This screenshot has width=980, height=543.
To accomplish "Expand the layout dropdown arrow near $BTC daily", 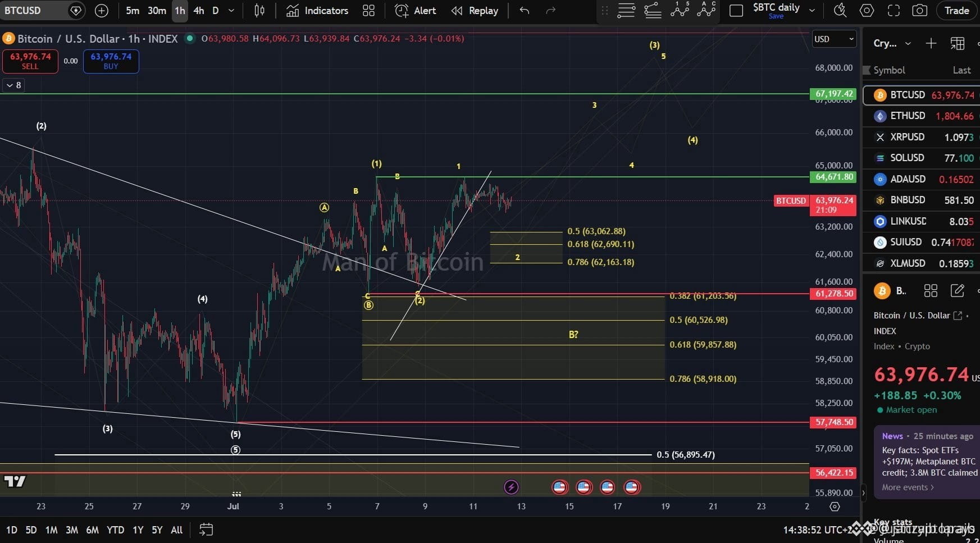I will coord(812,10).
